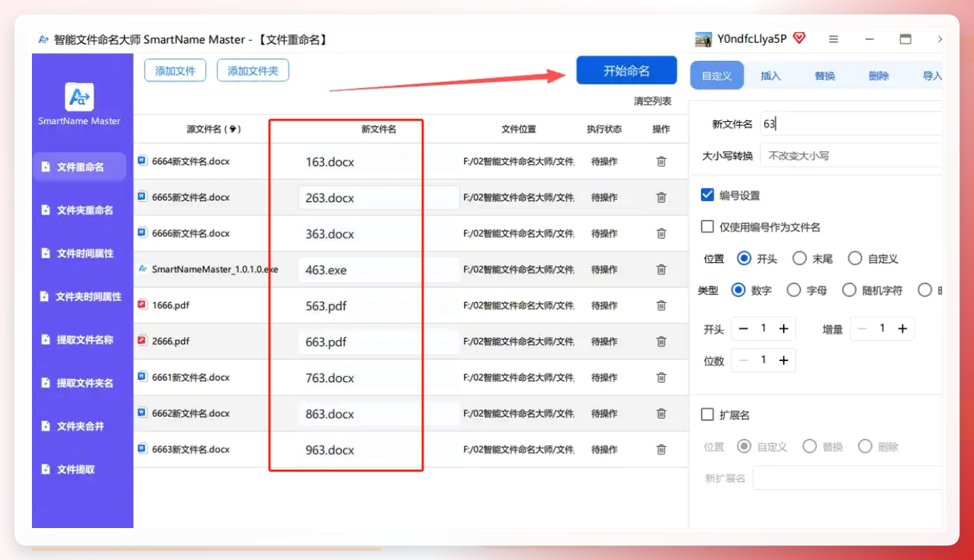The width and height of the screenshot is (974, 560).
Task: Select 末尾 position radio button
Action: tap(800, 258)
